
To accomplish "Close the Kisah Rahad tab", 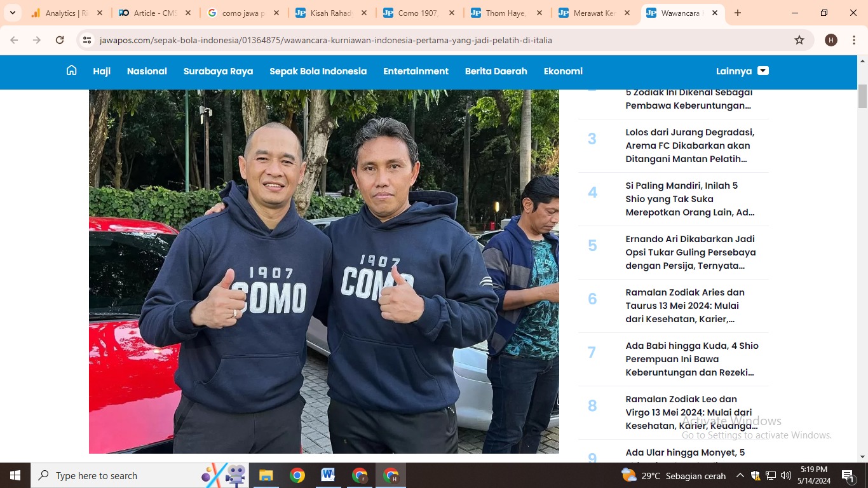I will (x=363, y=13).
